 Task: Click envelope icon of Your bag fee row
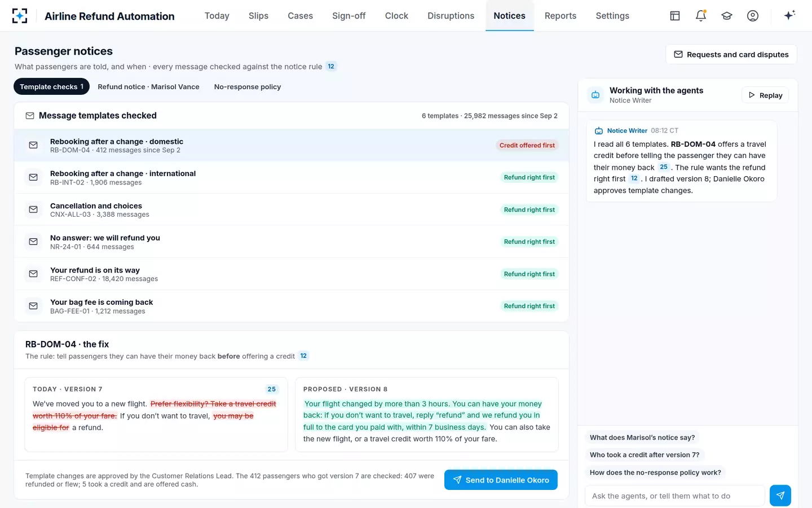(33, 306)
